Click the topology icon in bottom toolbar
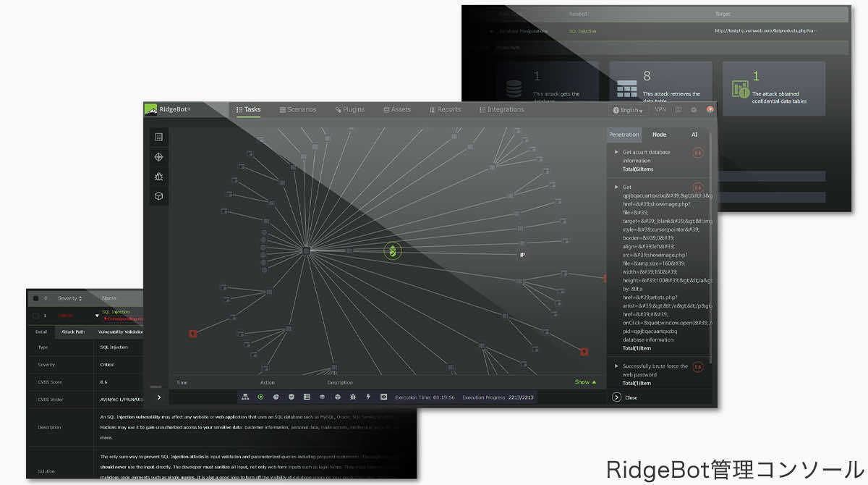Screen dimensions: 868x485 click(245, 397)
